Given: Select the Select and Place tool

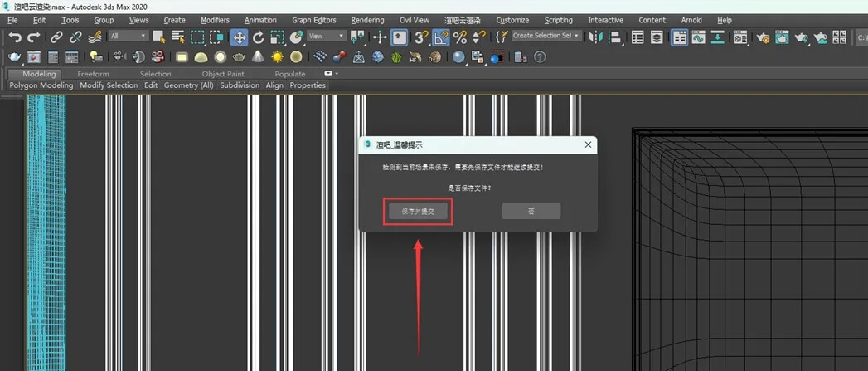Looking at the screenshot, I should [296, 37].
